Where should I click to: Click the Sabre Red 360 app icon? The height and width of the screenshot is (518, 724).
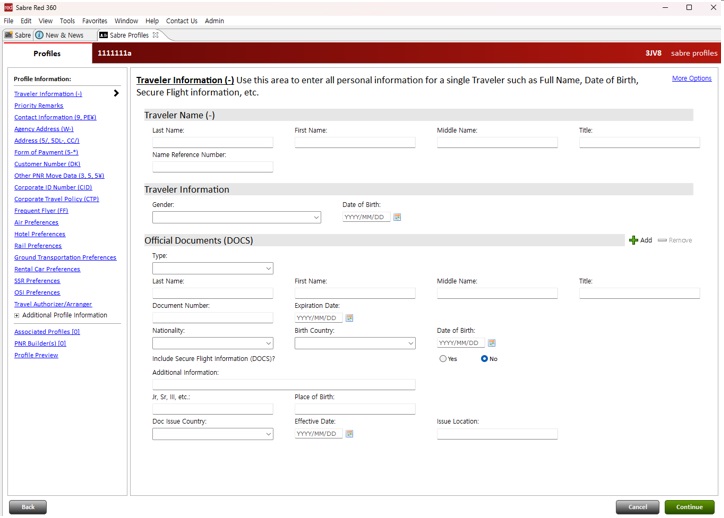pos(8,7)
